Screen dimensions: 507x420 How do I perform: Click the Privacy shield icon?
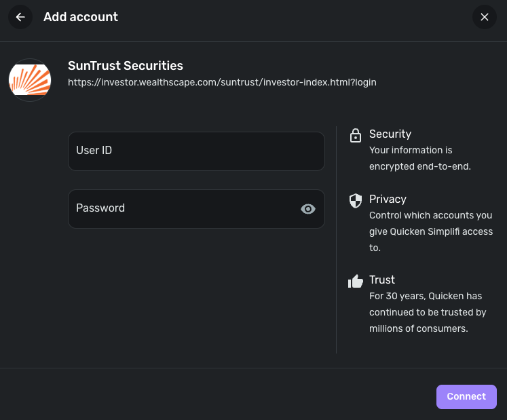pos(355,200)
